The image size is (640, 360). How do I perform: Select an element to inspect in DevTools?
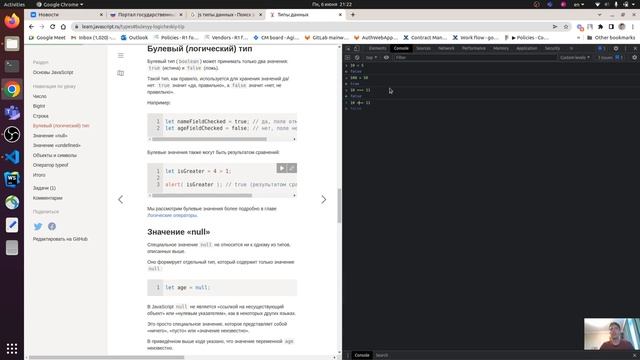coord(348,48)
